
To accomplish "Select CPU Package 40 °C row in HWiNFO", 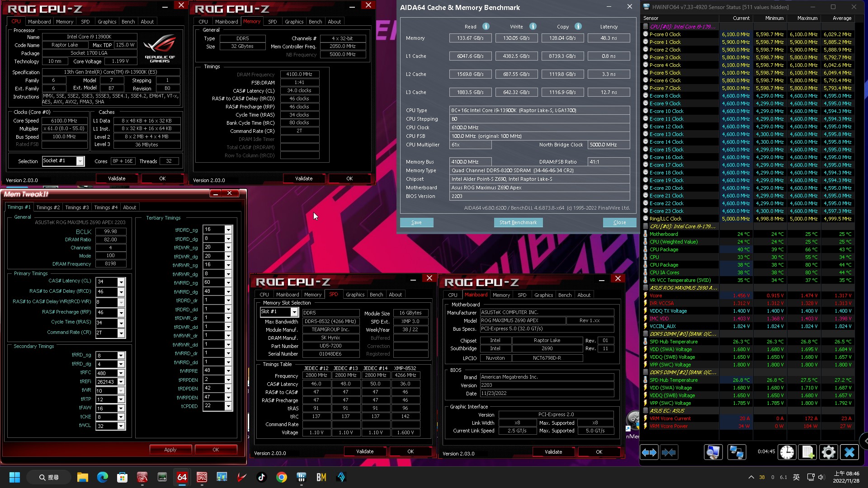I will pyautogui.click(x=748, y=249).
